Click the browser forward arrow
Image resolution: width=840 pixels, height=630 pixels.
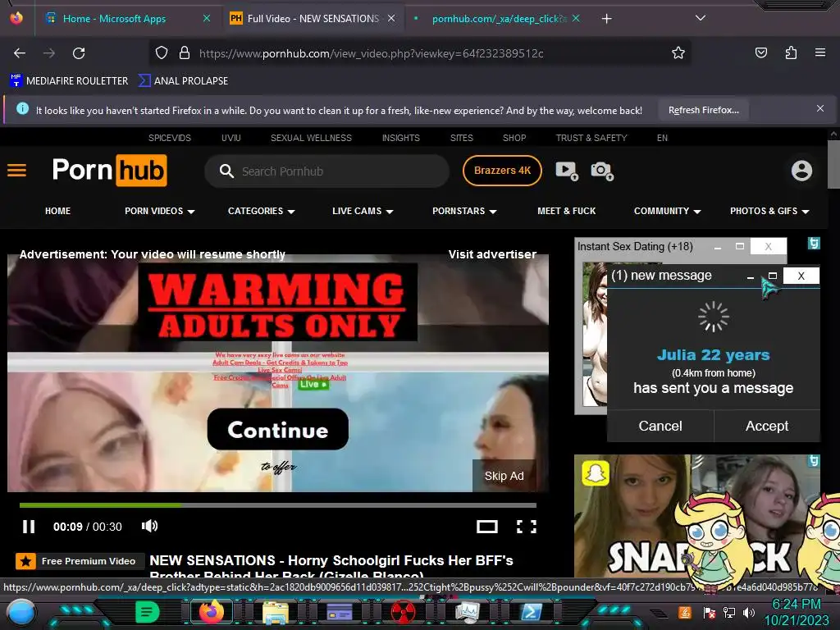[x=49, y=53]
